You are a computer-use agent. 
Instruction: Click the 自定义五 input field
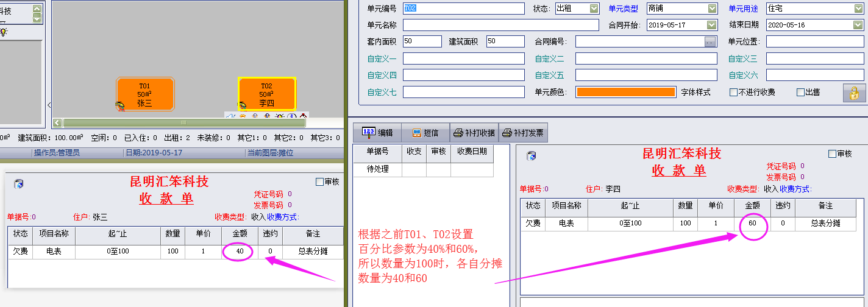[x=646, y=75]
